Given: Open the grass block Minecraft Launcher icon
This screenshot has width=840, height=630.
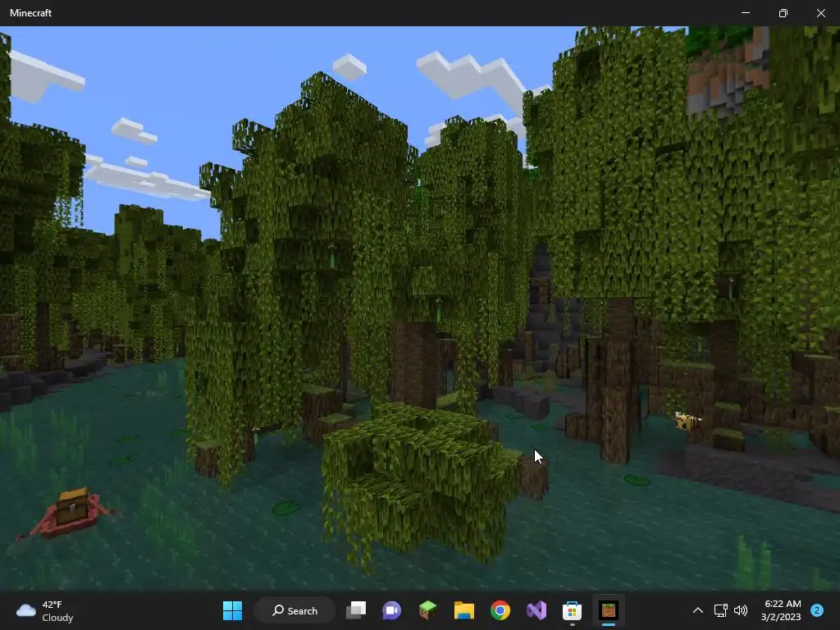Looking at the screenshot, I should pyautogui.click(x=427, y=610).
